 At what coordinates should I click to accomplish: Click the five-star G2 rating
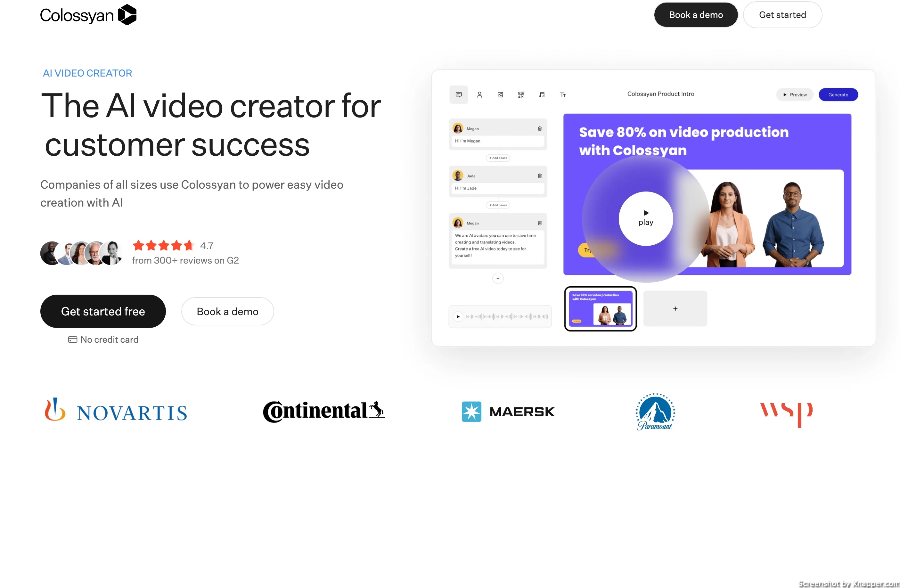pyautogui.click(x=163, y=246)
